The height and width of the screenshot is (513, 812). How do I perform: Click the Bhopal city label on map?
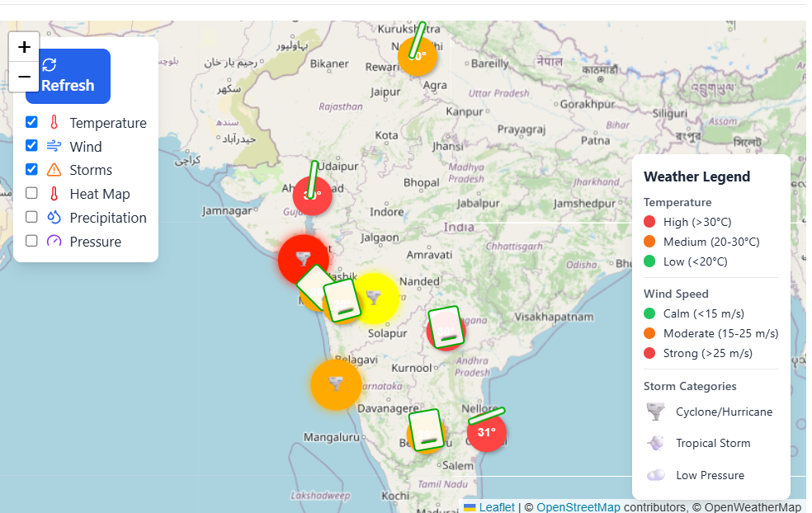(421, 183)
